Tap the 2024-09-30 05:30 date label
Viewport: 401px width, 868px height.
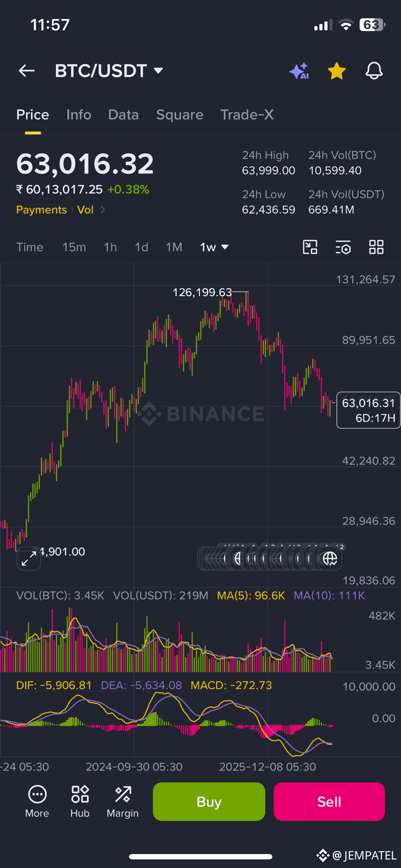pyautogui.click(x=134, y=767)
